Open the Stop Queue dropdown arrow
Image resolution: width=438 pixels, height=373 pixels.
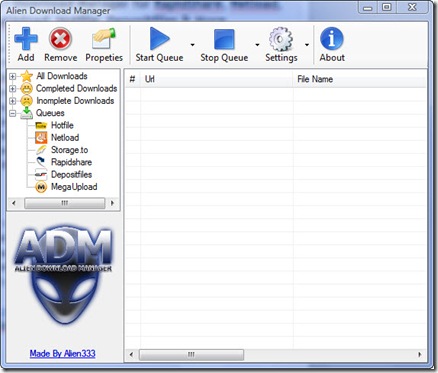click(x=257, y=45)
